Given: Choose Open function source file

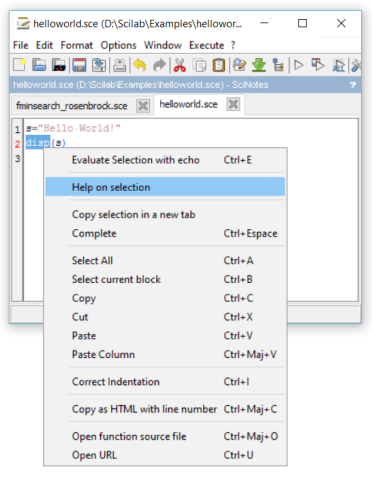Looking at the screenshot, I should click(165, 436).
